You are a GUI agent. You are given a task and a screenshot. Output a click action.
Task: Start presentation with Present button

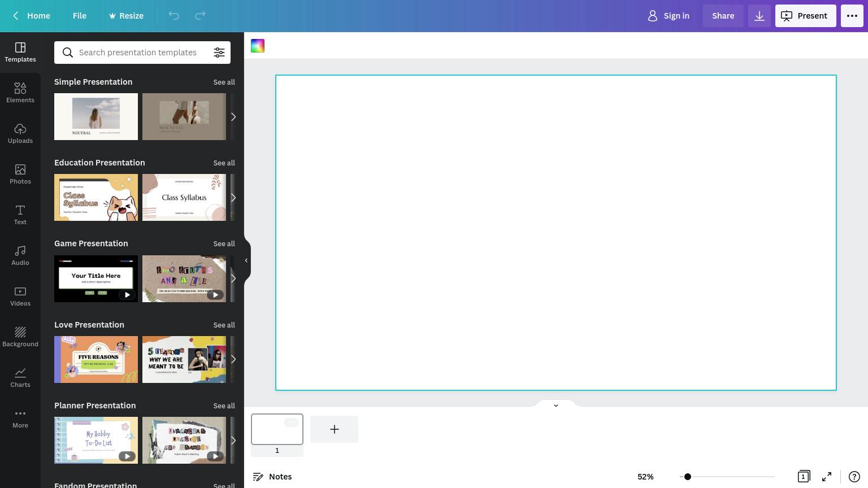(805, 16)
